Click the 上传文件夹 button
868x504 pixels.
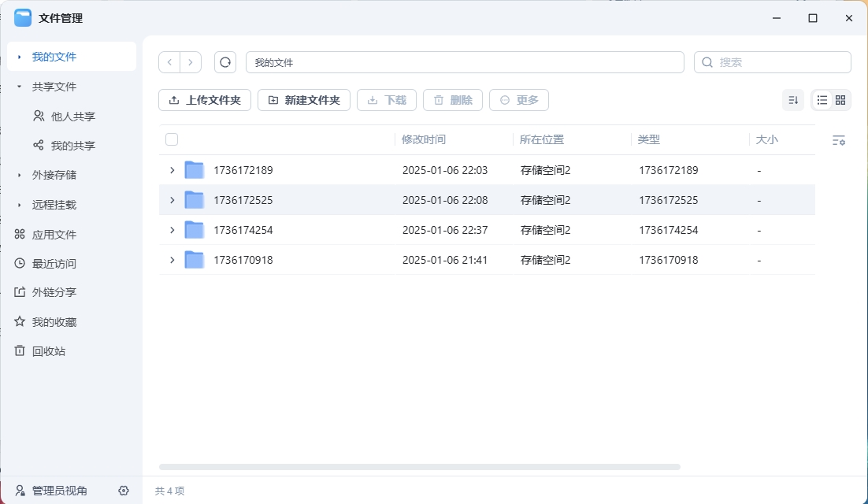pyautogui.click(x=205, y=100)
